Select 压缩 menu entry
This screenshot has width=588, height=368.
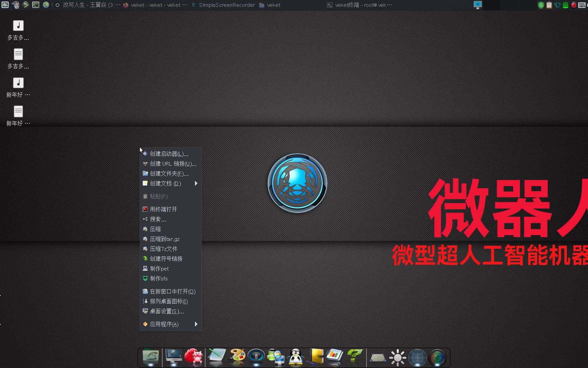coord(170,229)
